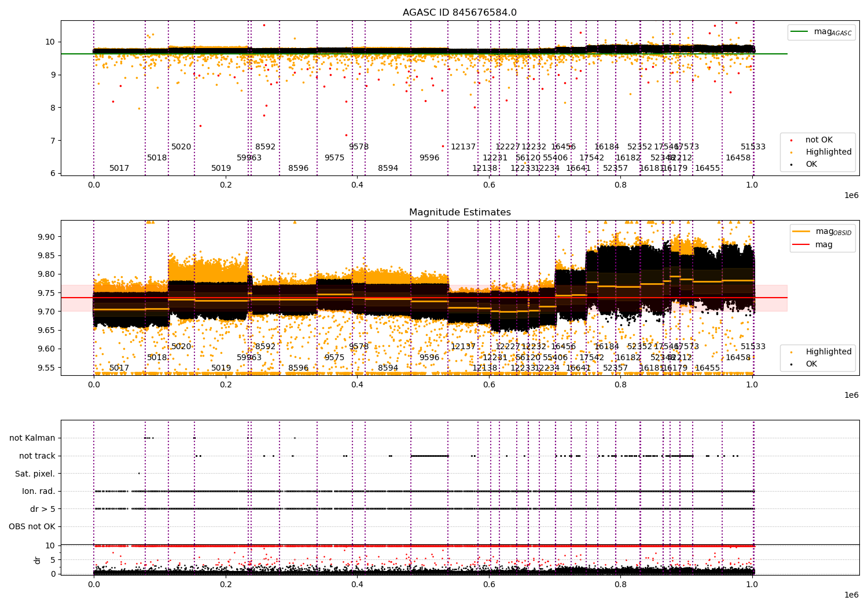868x608 pixels.
Task: Click obsid '8596' in Magnitude Estimates panel
Action: point(299,368)
